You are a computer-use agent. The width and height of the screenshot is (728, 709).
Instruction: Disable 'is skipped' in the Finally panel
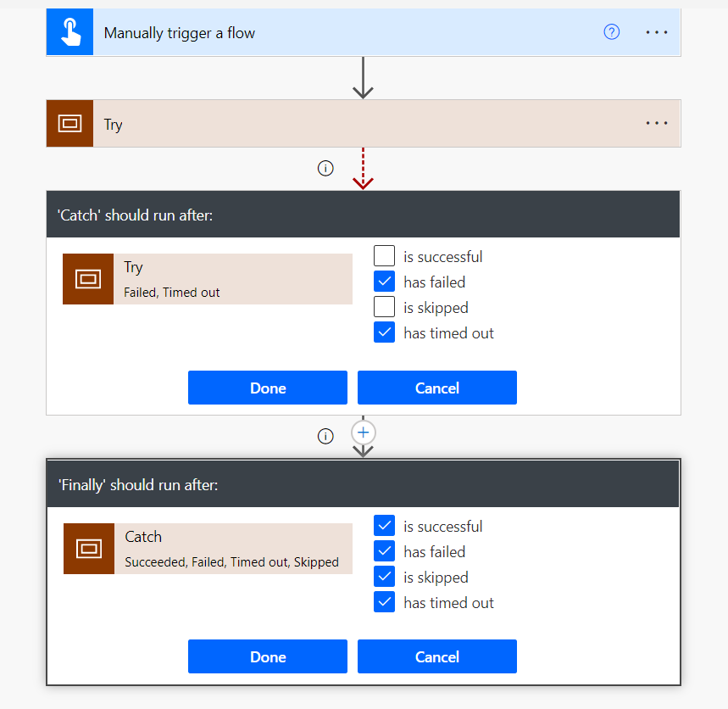point(385,577)
